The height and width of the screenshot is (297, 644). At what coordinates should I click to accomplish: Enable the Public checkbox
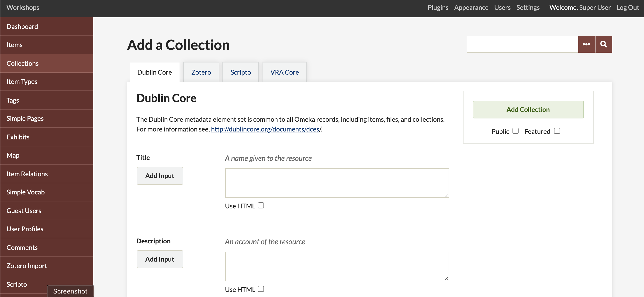[x=515, y=131]
